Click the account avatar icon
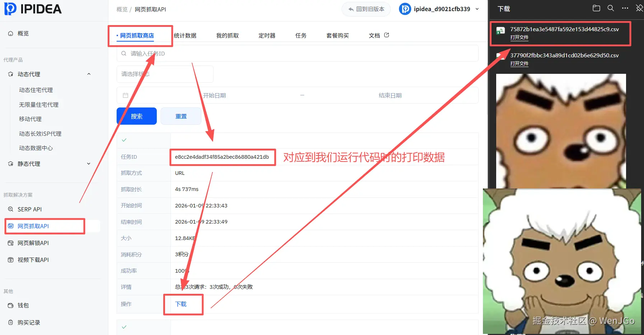 coord(405,9)
